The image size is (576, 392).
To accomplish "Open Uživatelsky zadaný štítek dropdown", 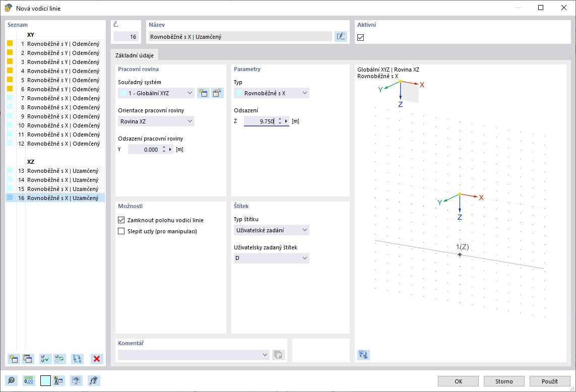I will click(272, 258).
